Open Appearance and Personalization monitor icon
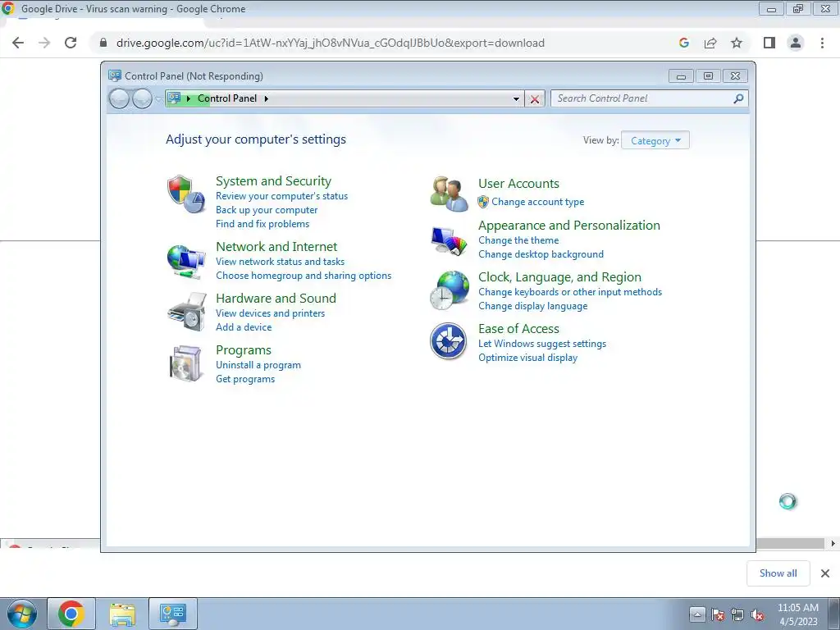This screenshot has height=630, width=840. pos(449,241)
